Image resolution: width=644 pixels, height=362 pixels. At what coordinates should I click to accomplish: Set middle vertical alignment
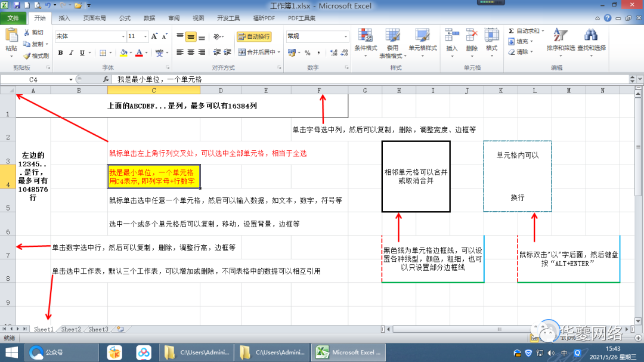[x=191, y=36]
